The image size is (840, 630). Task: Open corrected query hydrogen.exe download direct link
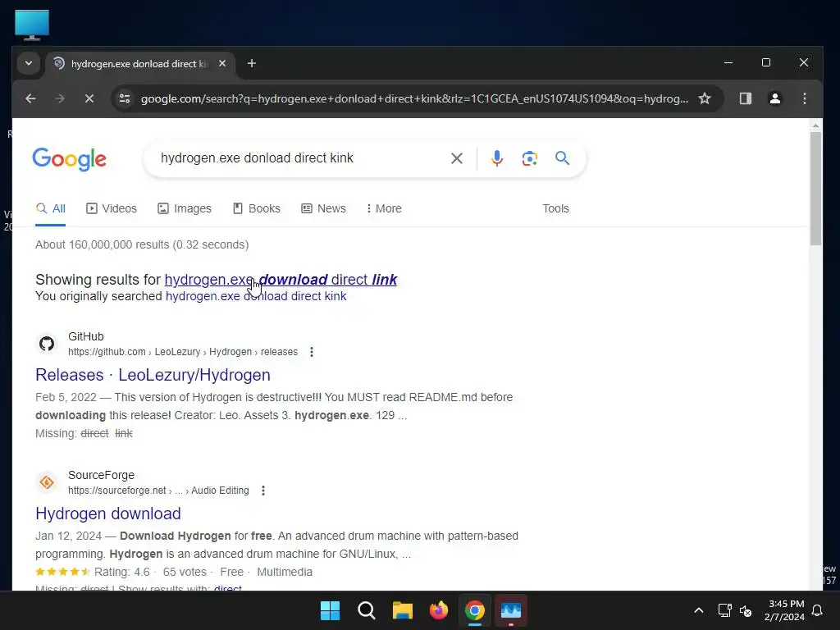click(281, 280)
